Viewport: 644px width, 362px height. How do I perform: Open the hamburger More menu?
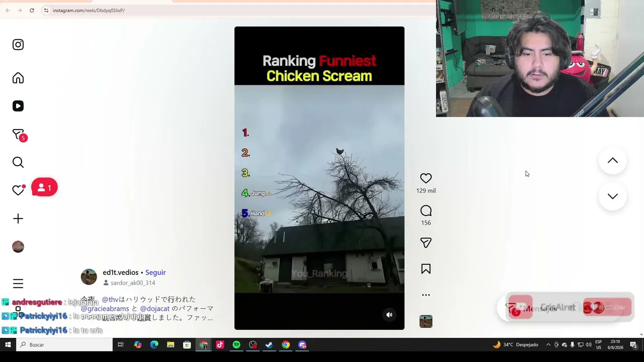(x=18, y=284)
